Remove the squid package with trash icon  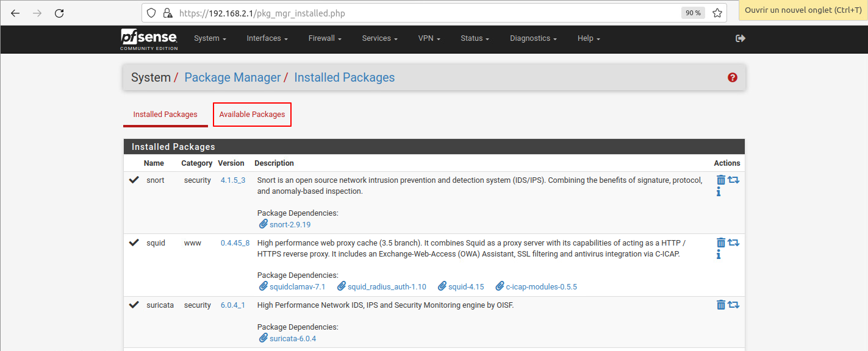click(721, 243)
